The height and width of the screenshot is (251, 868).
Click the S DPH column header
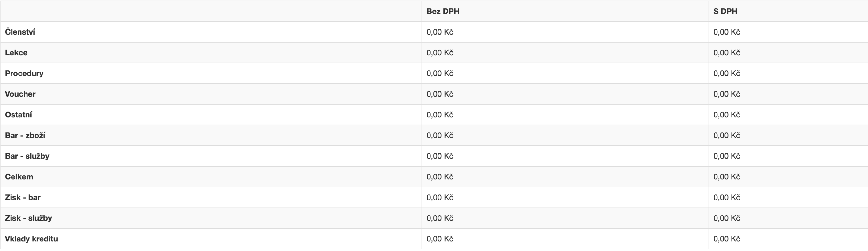click(725, 11)
